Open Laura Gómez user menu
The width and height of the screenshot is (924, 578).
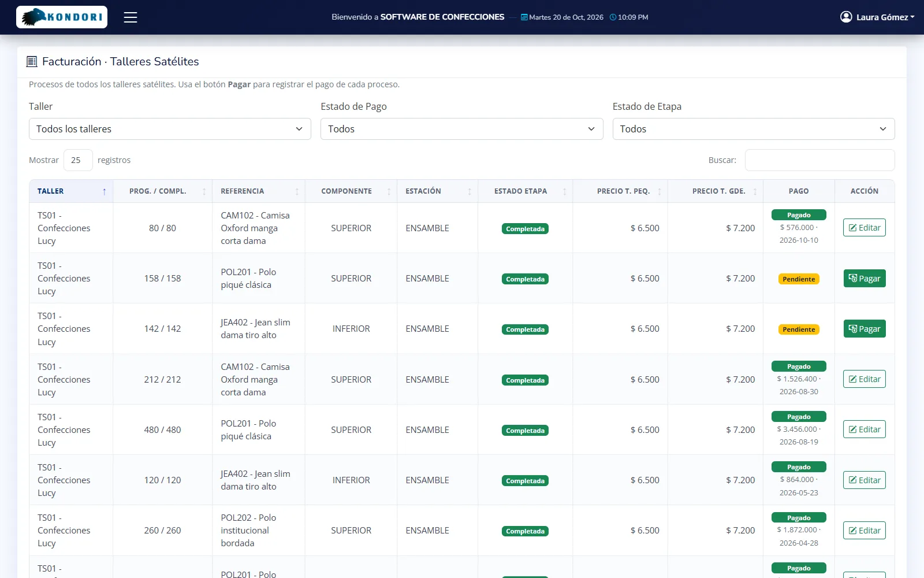click(x=878, y=17)
